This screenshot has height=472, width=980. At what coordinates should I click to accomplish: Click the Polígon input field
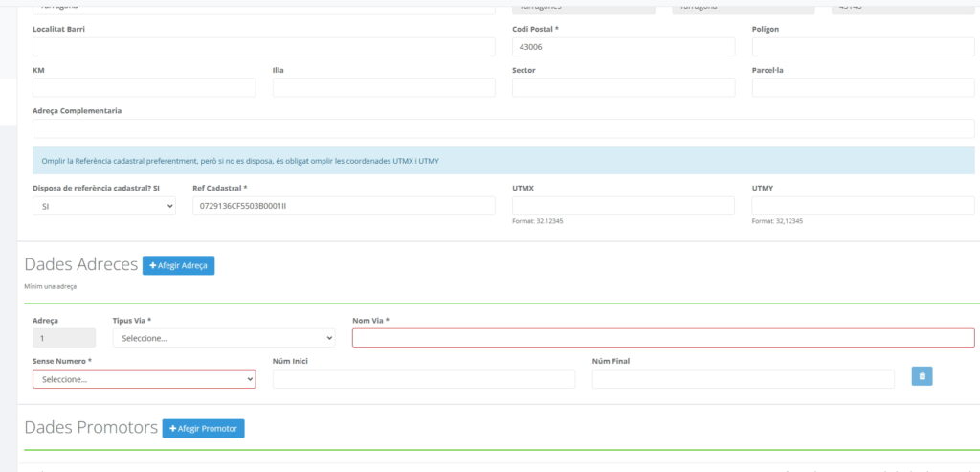click(x=862, y=47)
